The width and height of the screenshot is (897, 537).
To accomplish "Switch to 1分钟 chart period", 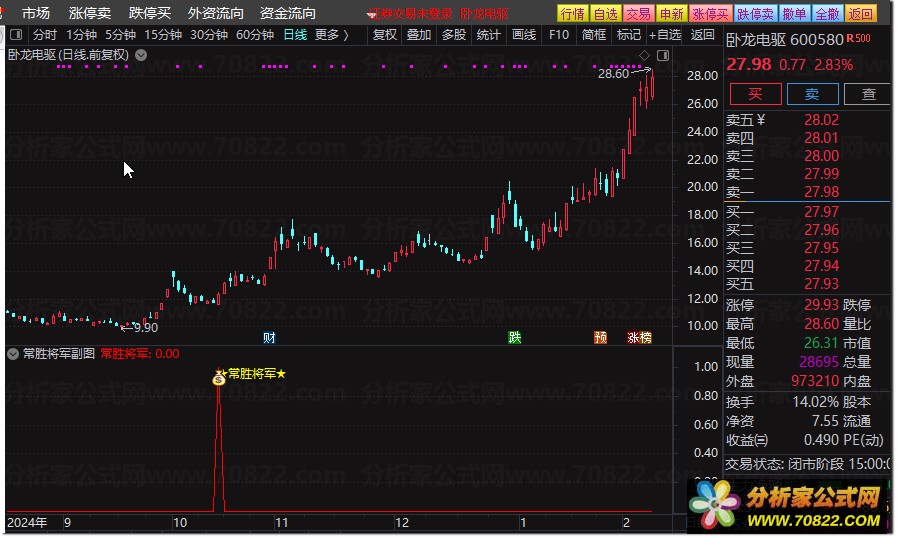I will pos(81,35).
